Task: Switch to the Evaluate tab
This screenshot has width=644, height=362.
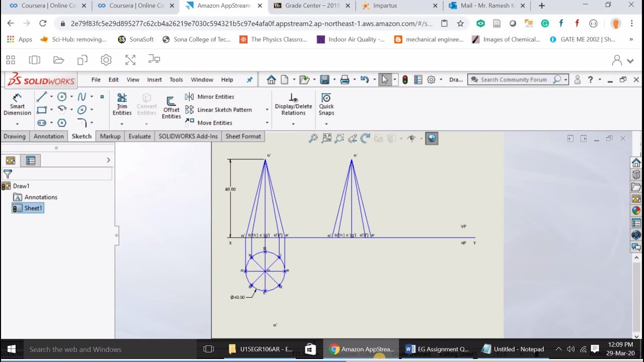Action: click(139, 136)
